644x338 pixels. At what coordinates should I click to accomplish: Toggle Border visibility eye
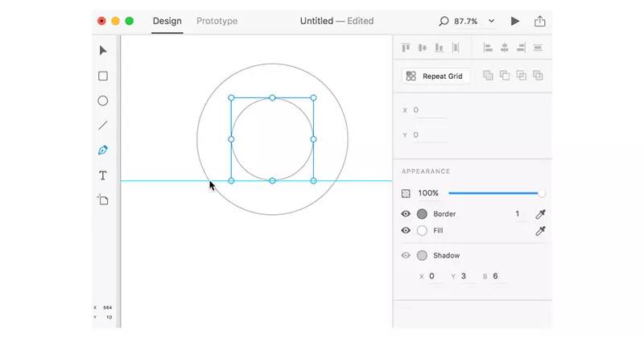(x=406, y=214)
